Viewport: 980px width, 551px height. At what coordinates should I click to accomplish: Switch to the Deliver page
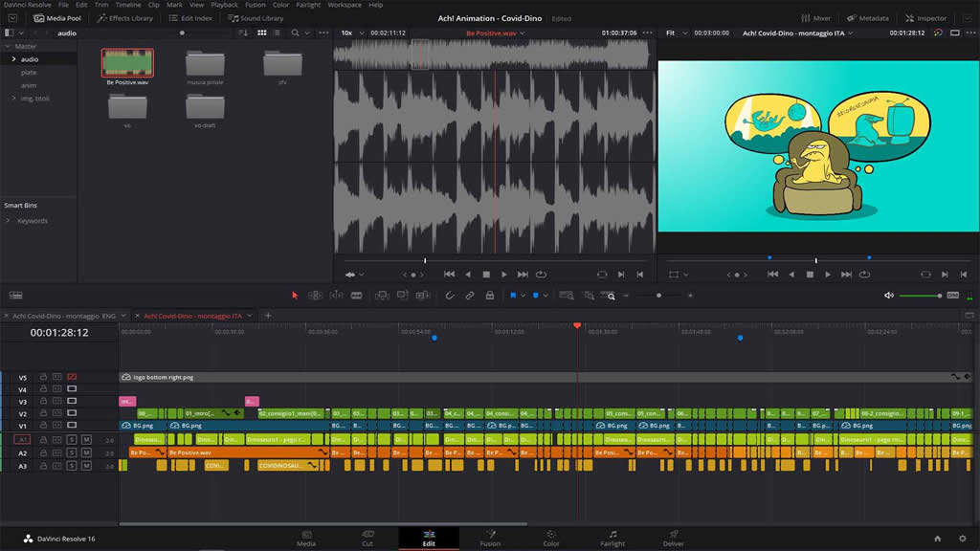[673, 538]
